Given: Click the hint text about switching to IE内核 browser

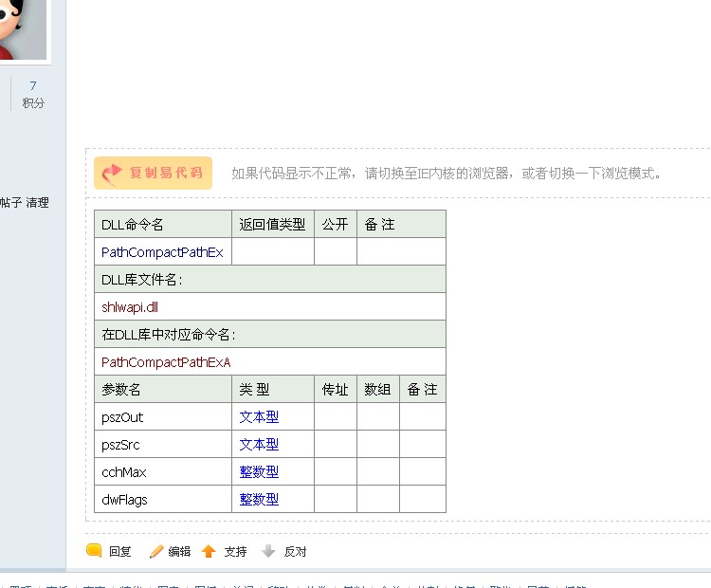Looking at the screenshot, I should coord(447,174).
